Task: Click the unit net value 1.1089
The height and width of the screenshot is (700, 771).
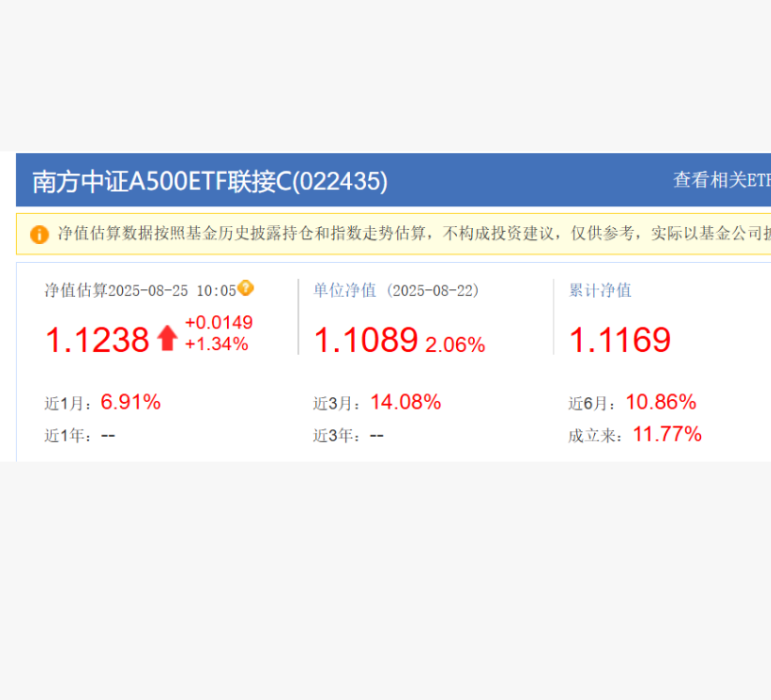Action: coord(366,340)
